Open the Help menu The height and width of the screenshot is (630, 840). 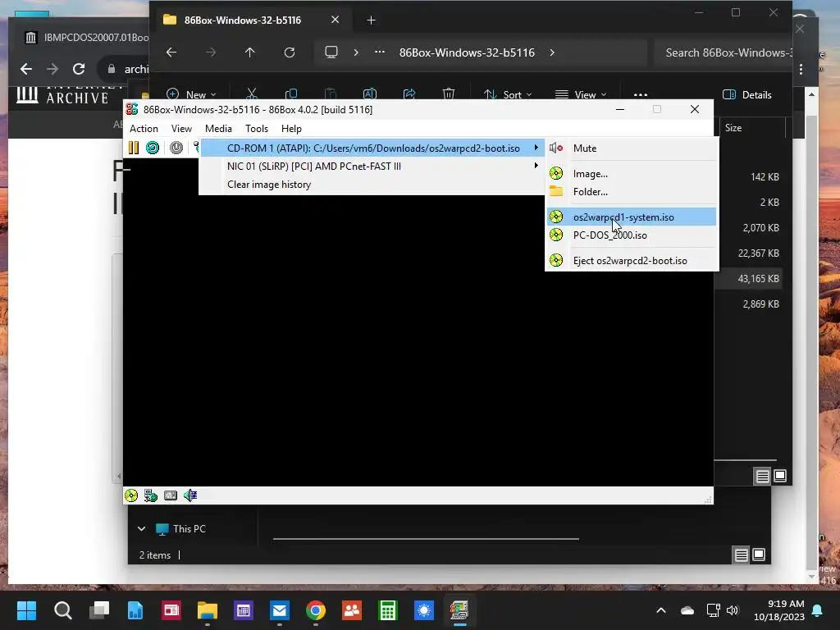coord(291,129)
